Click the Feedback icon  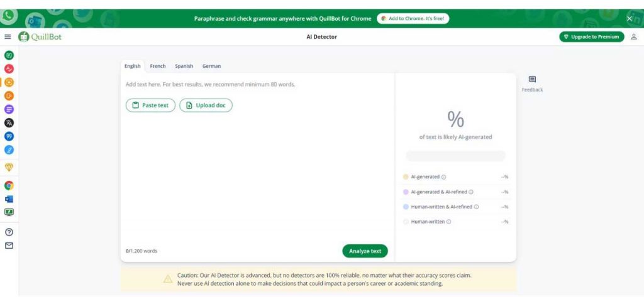point(532,80)
